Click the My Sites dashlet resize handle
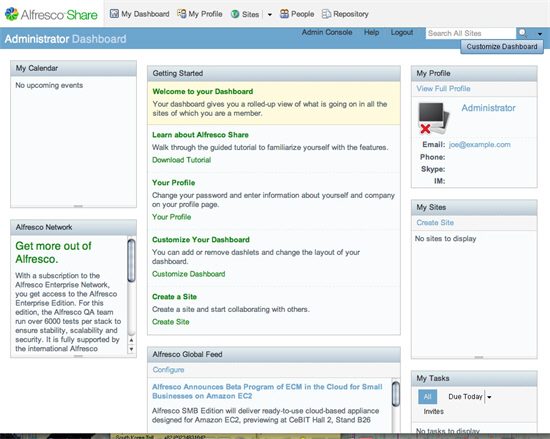This screenshot has height=439, width=550. pos(479,357)
